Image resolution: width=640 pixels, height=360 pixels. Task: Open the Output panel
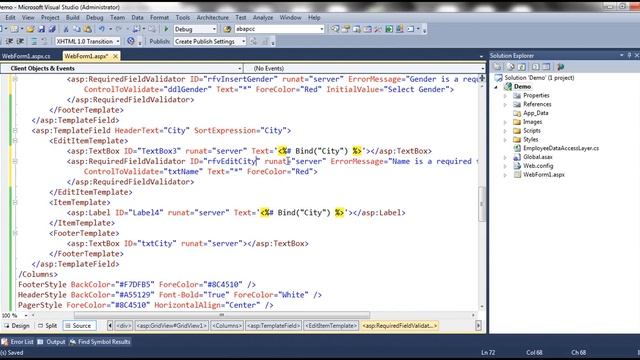tap(51, 342)
